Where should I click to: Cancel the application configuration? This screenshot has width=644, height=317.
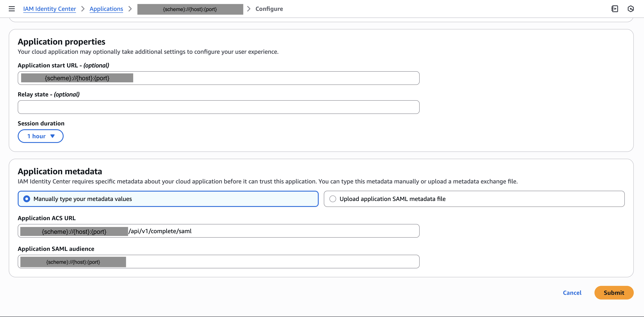[x=572, y=293]
